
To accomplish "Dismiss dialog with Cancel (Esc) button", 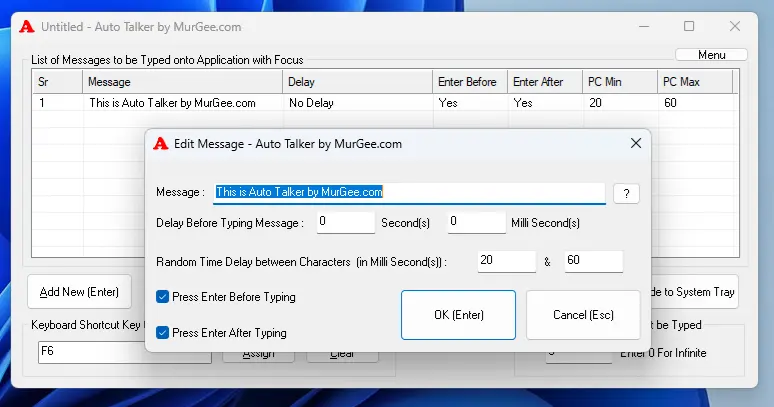I will [583, 315].
